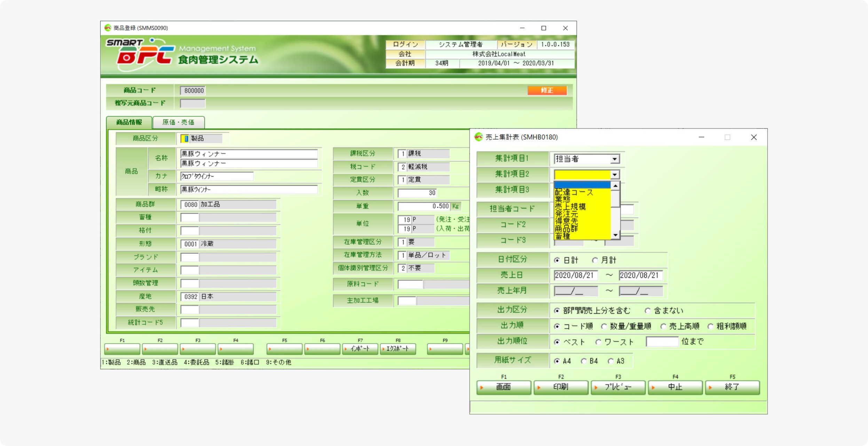Viewport: 868px width, 446px height.
Task: Minimize the 売上集計表 window
Action: point(701,137)
